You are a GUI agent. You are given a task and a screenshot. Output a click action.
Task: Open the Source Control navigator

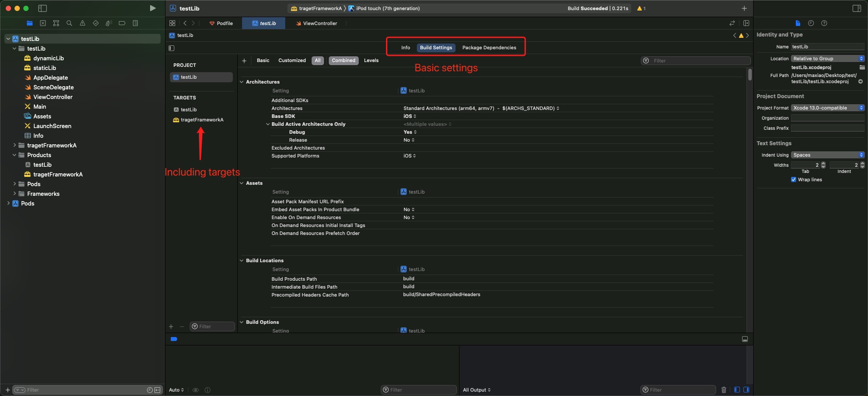point(43,23)
